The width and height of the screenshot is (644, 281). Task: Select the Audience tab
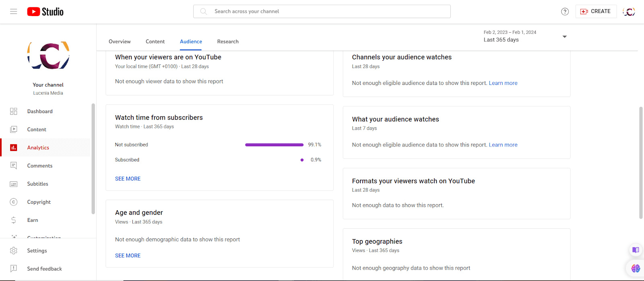tap(191, 41)
